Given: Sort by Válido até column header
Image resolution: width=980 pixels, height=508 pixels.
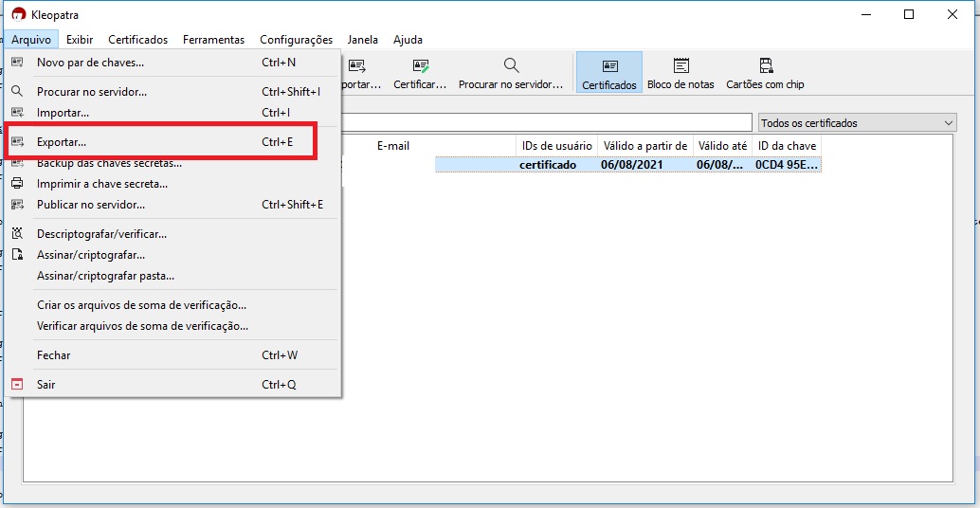Looking at the screenshot, I should (722, 146).
